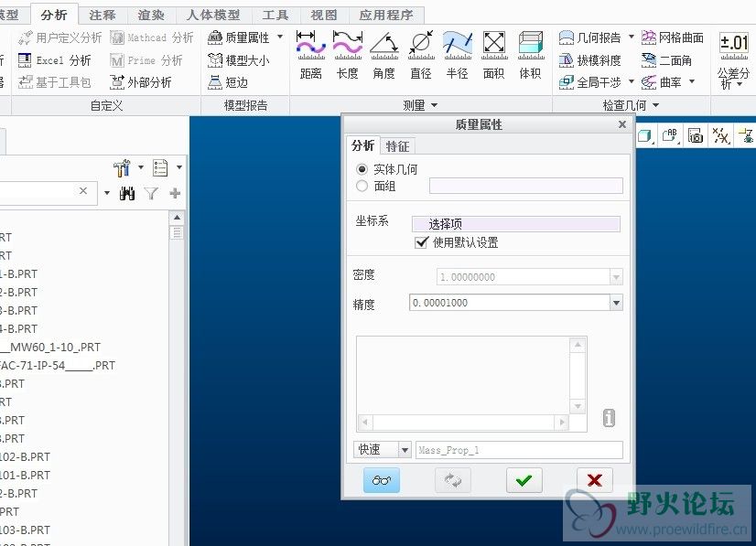The height and width of the screenshot is (546, 756).
Task: Select the AC-71-IP-54 .PRT tree item
Action: pyautogui.click(x=58, y=365)
